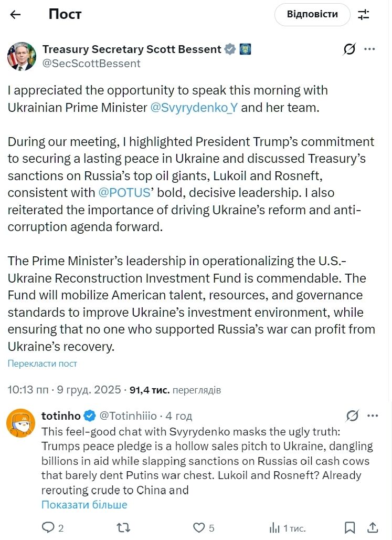The image size is (392, 540).
Task: Click the verified badge next to Scott Bessent
Action: point(229,49)
